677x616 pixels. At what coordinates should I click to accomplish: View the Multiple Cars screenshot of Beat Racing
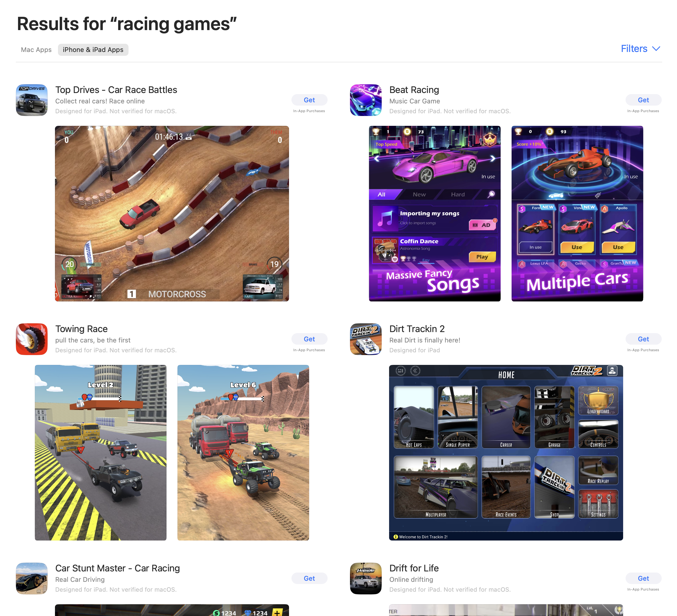tap(577, 214)
